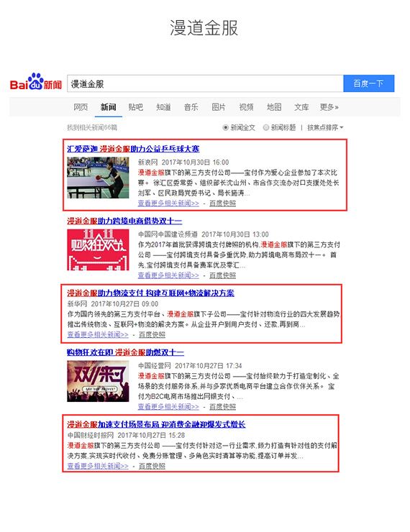
Task: Switch to the 音乐 tab
Action: [x=191, y=107]
